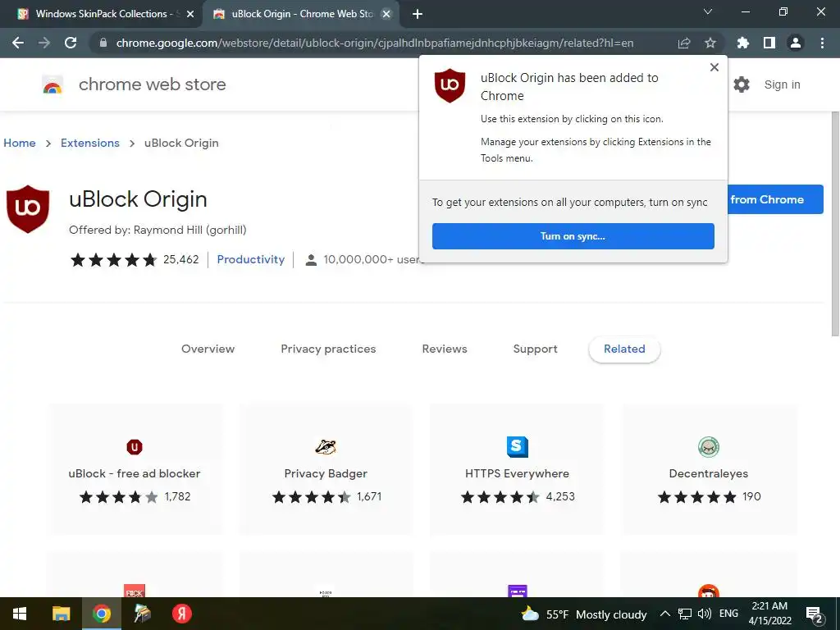Click the 25,462 ratings count
The image size is (840, 630).
pos(181,259)
